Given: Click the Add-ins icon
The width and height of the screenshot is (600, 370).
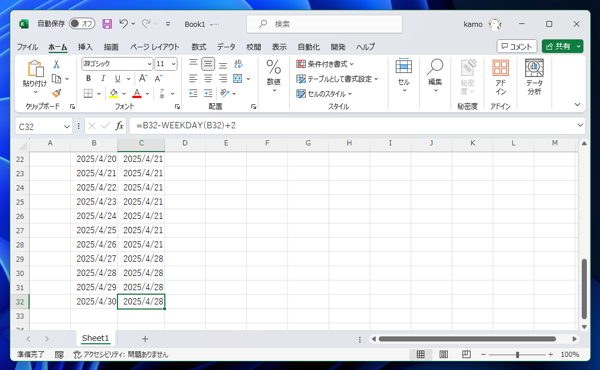Looking at the screenshot, I should coord(501,68).
